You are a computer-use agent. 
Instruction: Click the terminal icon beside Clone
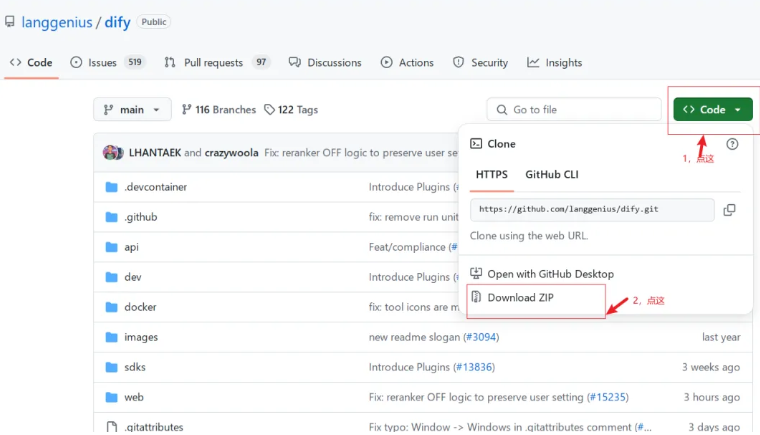pyautogui.click(x=476, y=144)
